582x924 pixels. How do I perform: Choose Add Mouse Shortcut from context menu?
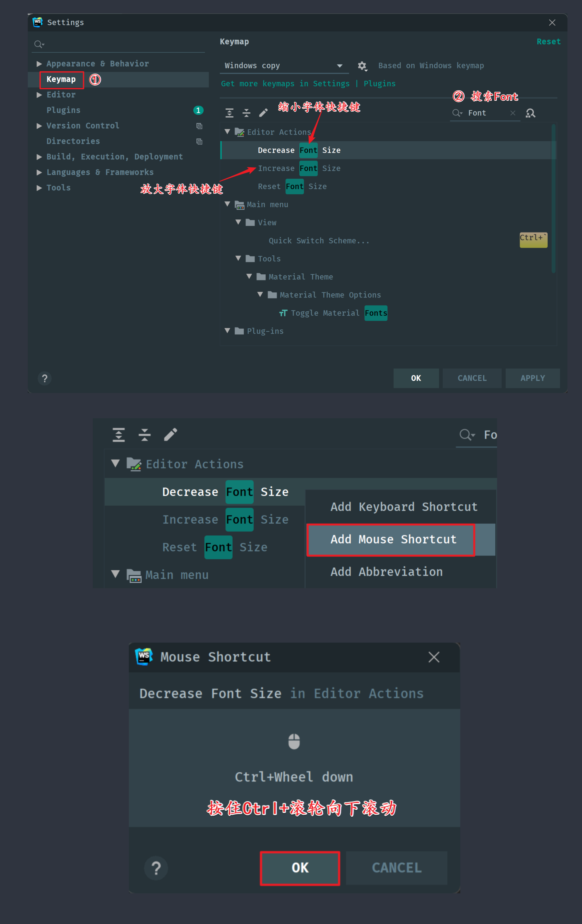click(x=393, y=540)
